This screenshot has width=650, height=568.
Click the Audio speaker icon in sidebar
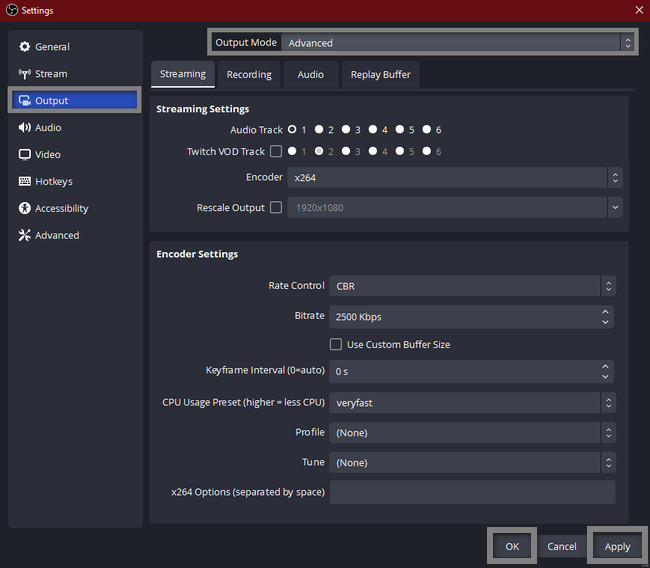click(25, 128)
